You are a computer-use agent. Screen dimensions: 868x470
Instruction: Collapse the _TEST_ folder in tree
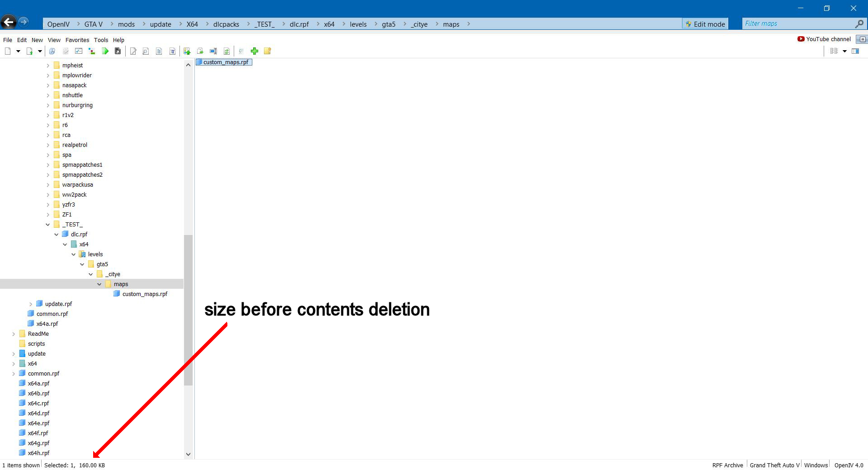click(48, 225)
